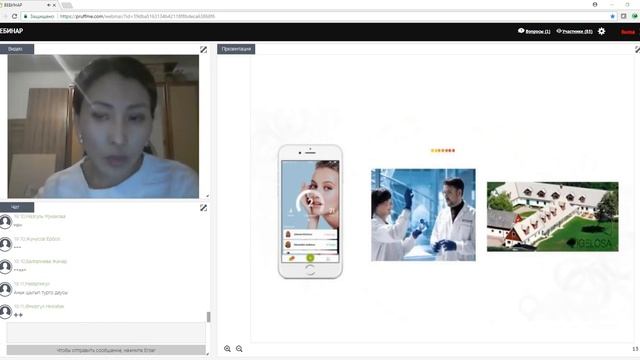This screenshot has height=360, width=640.
Task: Open the browser profile icon
Action: (x=595, y=4)
